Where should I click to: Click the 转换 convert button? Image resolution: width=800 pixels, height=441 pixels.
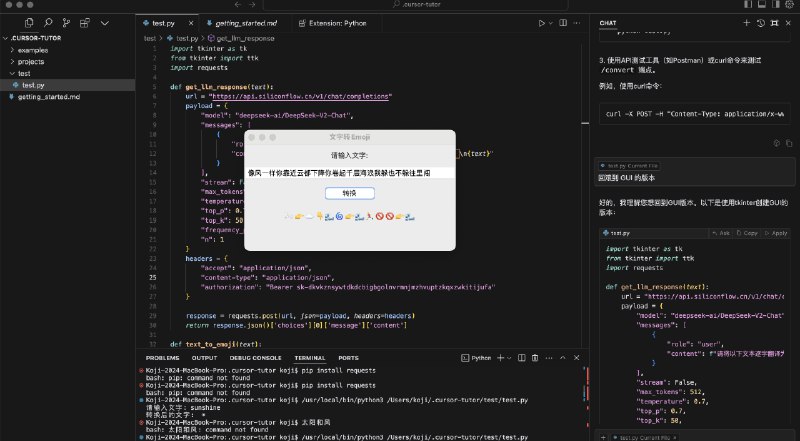click(x=349, y=193)
